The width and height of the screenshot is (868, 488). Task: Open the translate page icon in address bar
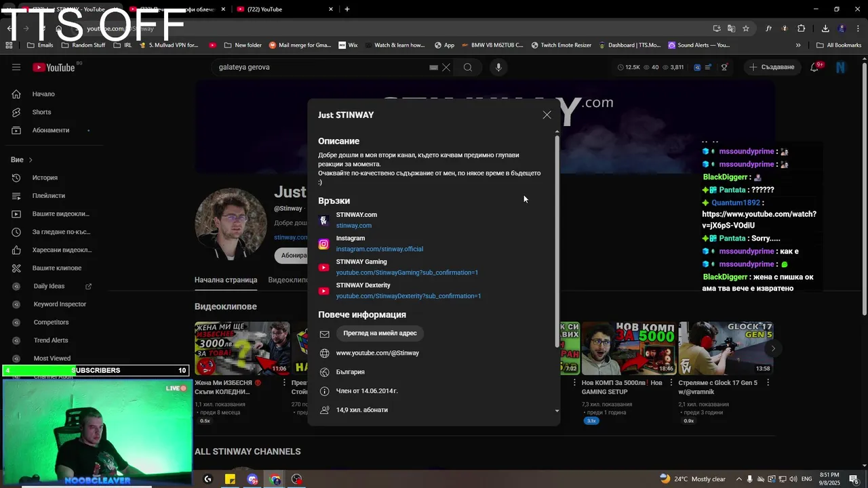pyautogui.click(x=731, y=28)
